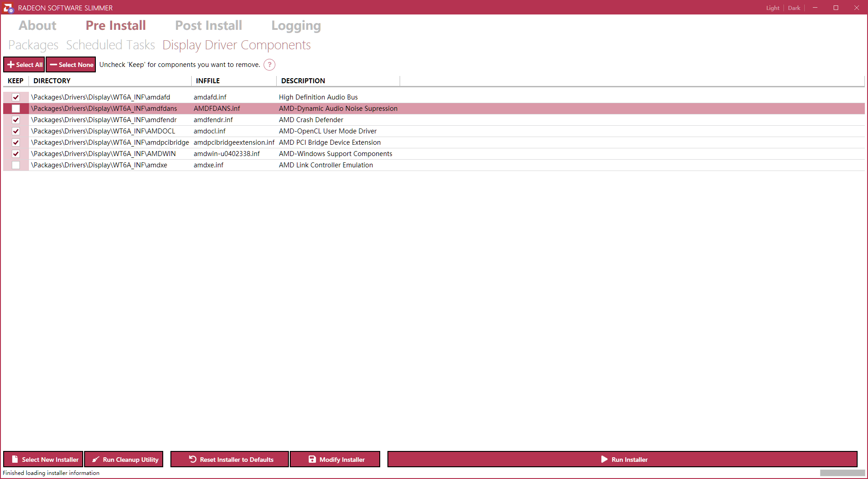Sort list by the DIRECTORY column header
The width and height of the screenshot is (868, 479).
52,81
